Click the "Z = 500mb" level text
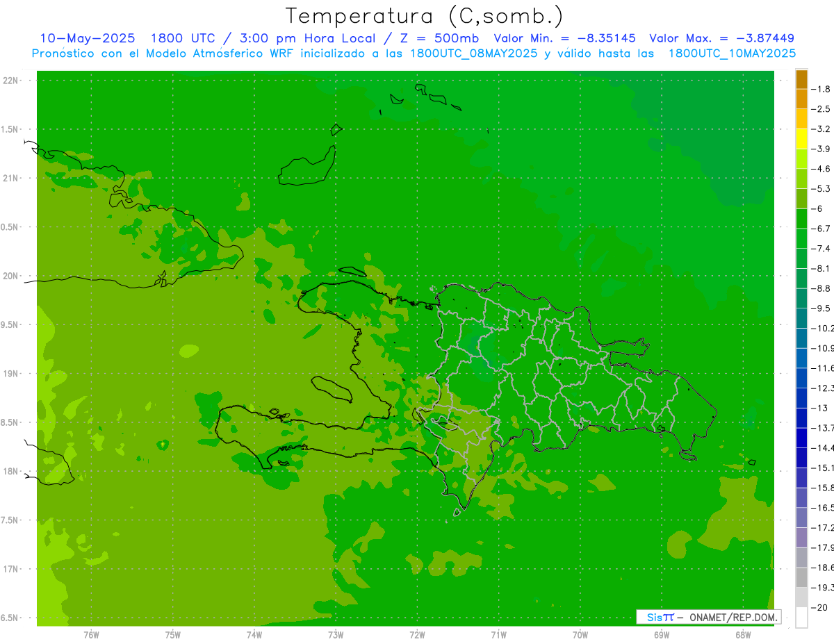Image resolution: width=834 pixels, height=644 pixels. pos(440,38)
